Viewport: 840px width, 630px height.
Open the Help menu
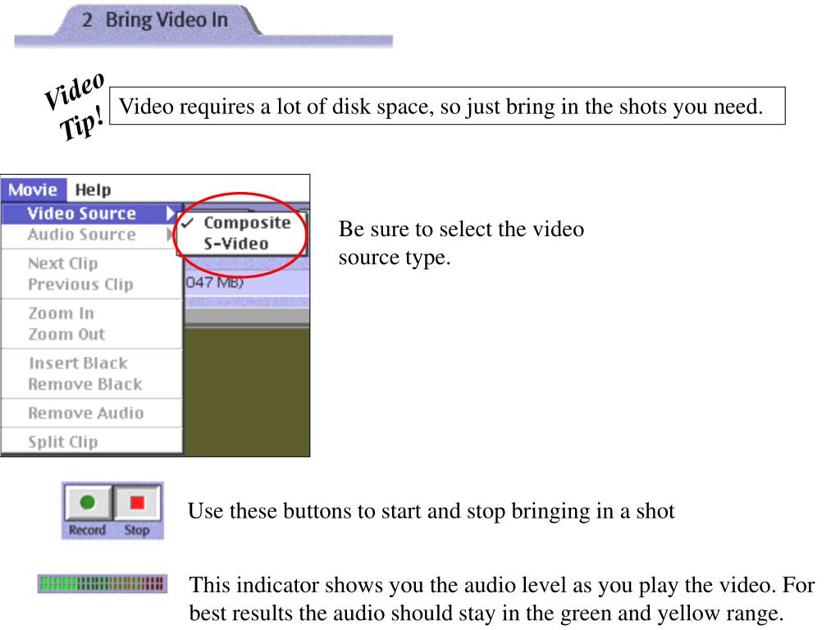pos(94,189)
